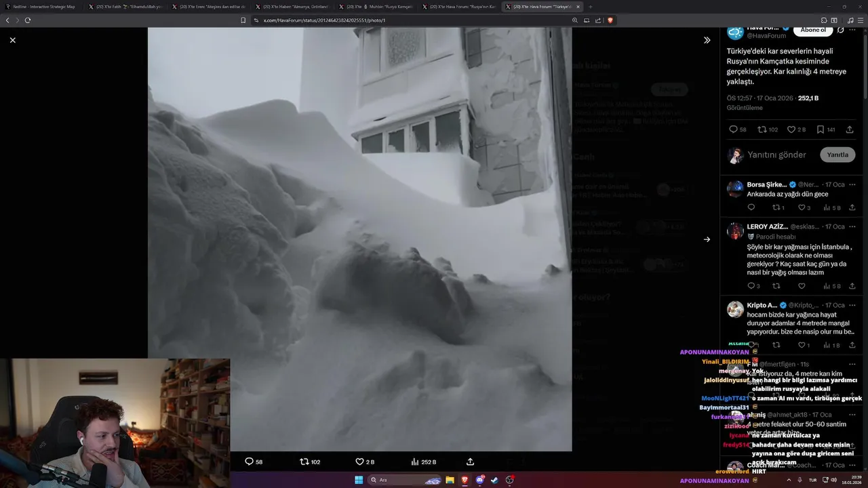This screenshot has width=868, height=488.
Task: Like the post using heart below photo
Action: (360, 462)
